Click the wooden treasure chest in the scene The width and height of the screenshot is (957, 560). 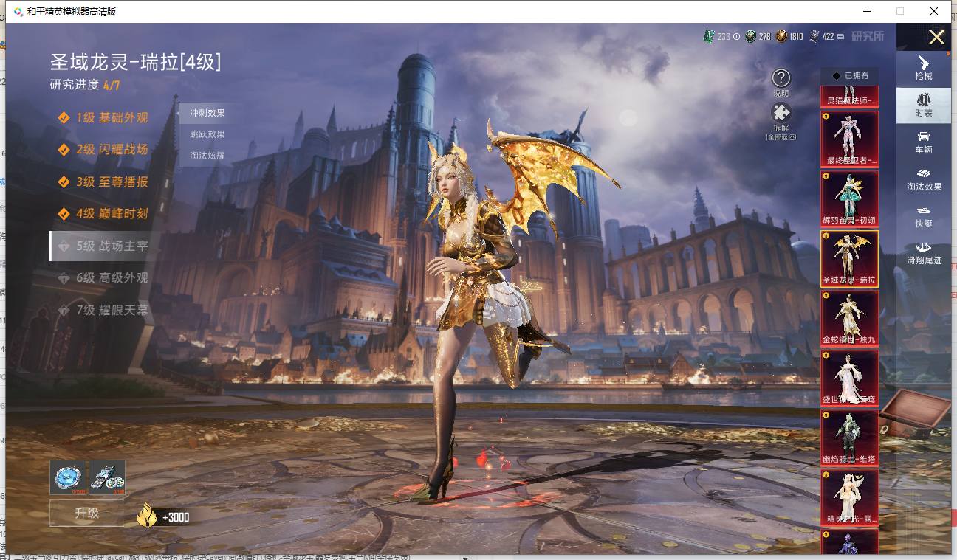tap(916, 412)
